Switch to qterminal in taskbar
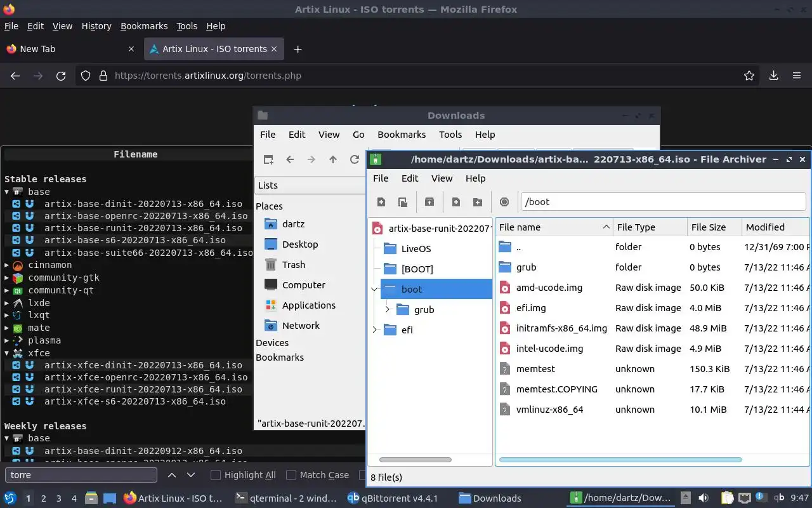The image size is (812, 508). 285,498
